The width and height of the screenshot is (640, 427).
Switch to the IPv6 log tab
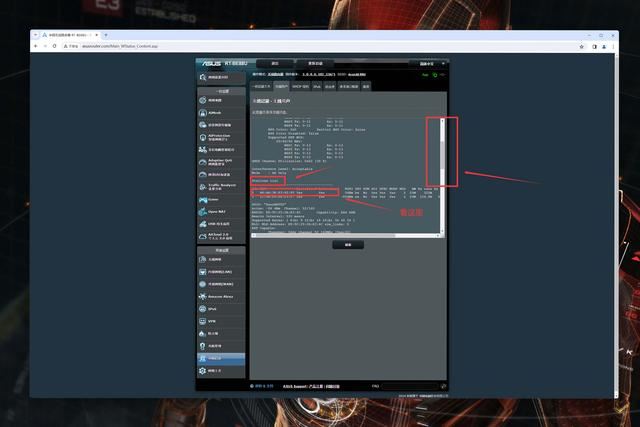click(x=317, y=87)
